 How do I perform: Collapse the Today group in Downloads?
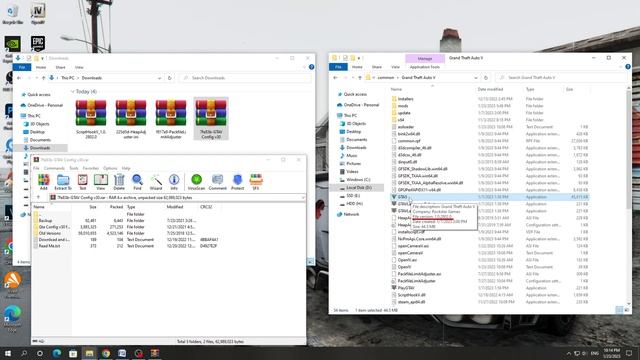pyautogui.click(x=73, y=92)
